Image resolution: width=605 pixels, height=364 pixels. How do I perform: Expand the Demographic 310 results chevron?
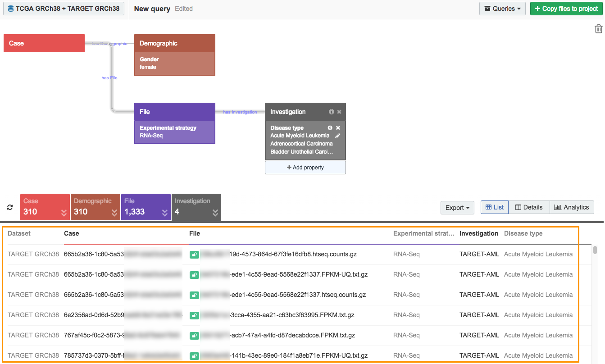114,213
